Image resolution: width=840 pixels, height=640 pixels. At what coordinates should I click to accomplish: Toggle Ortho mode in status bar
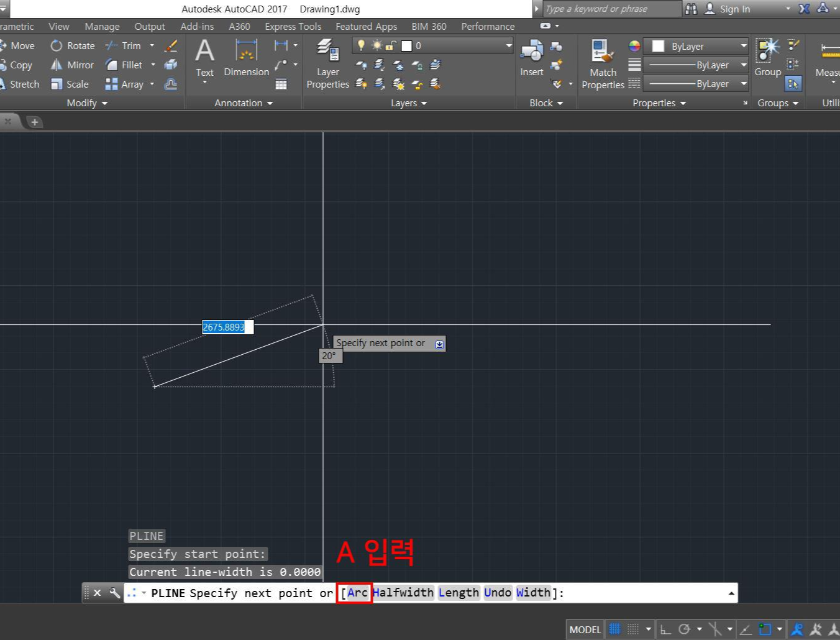665,629
